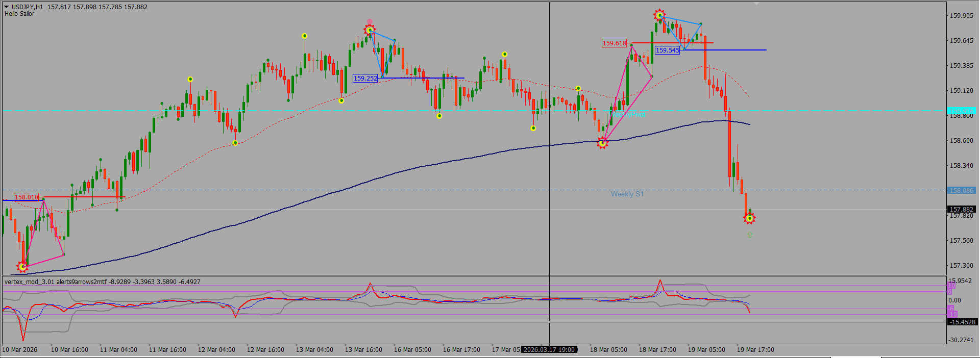The image size is (980, 358).
Task: Click the red sun marker on the blue moving average
Action: click(602, 143)
